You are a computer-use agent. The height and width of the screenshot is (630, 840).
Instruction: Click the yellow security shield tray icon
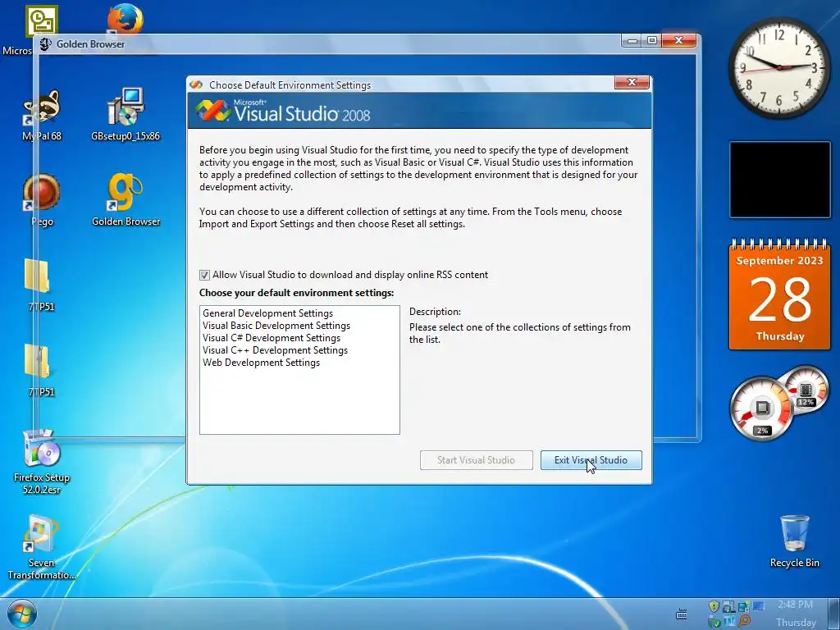(714, 606)
